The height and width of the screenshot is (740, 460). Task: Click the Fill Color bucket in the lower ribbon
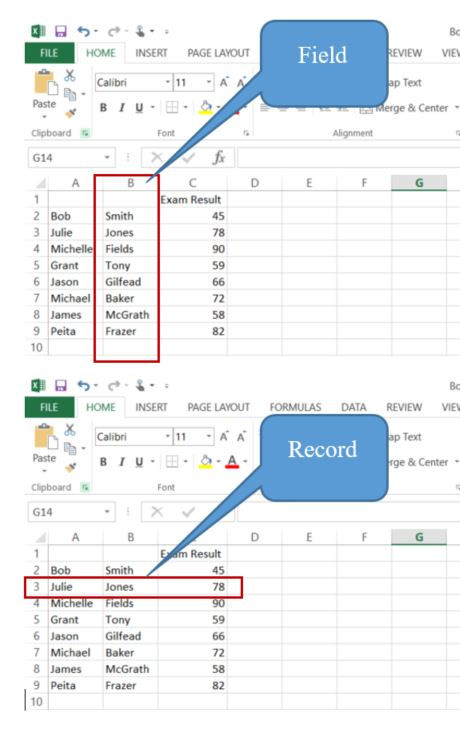pyautogui.click(x=206, y=462)
